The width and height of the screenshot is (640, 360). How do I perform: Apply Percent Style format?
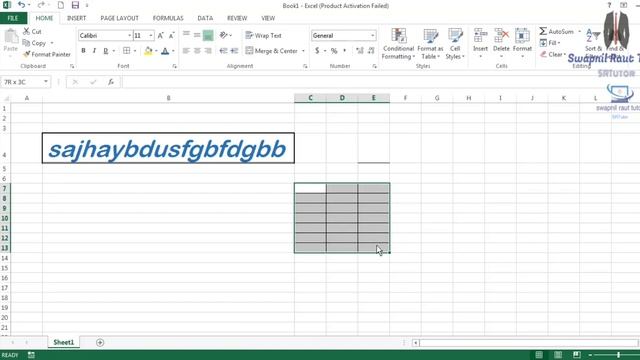tap(334, 51)
